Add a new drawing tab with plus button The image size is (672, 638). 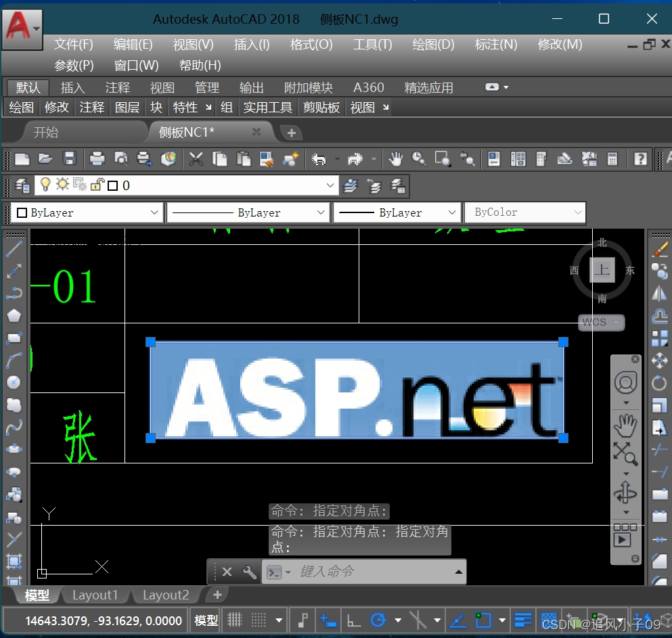[292, 133]
